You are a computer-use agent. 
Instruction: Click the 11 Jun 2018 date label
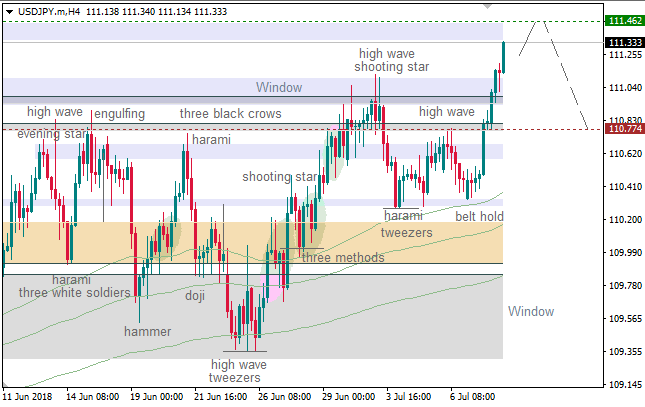click(30, 396)
